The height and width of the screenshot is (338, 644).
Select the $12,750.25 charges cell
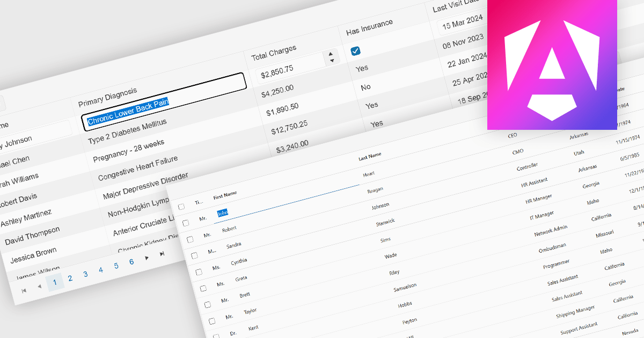pyautogui.click(x=289, y=128)
